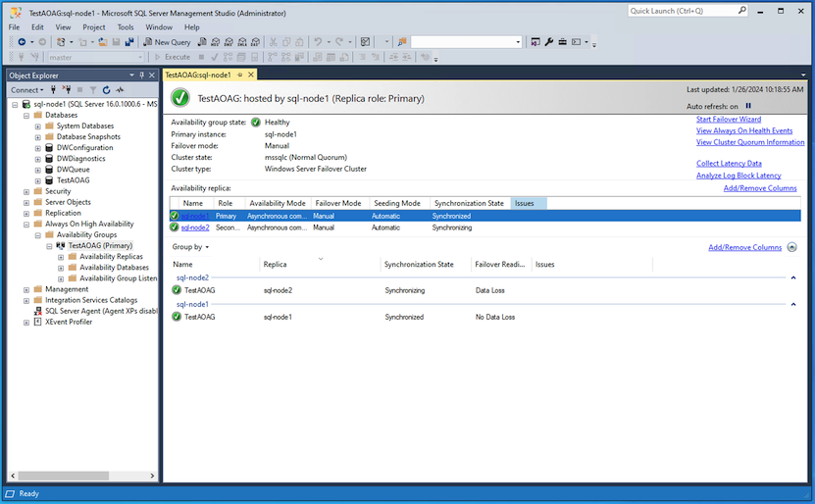Image resolution: width=815 pixels, height=504 pixels.
Task: Select the XEvent Profiler node
Action: [69, 323]
